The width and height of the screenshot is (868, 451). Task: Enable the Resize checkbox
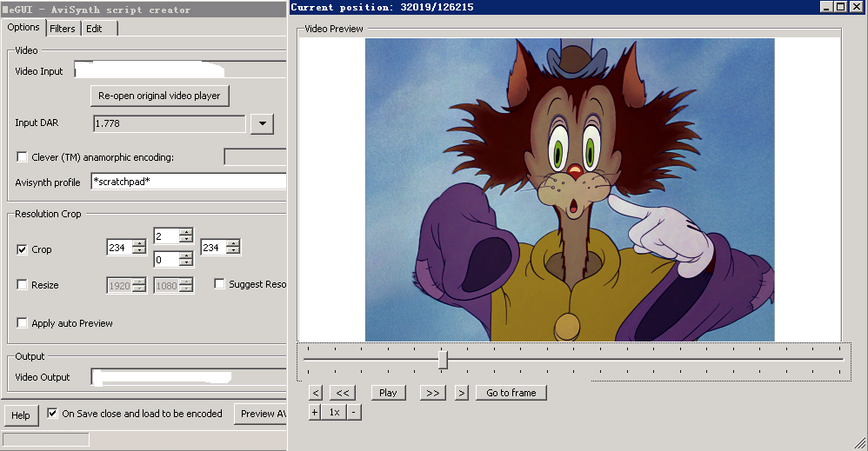pyautogui.click(x=22, y=285)
